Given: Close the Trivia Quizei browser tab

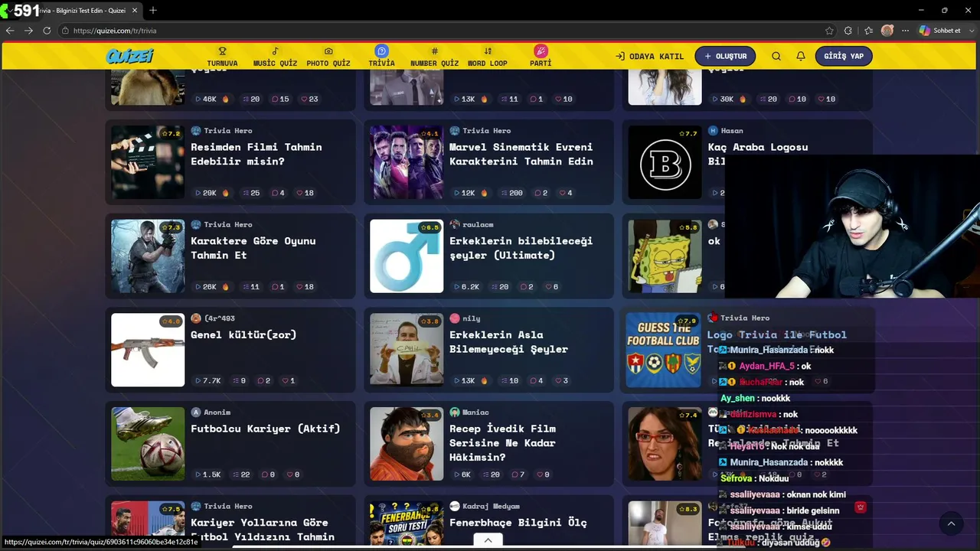Looking at the screenshot, I should (135, 10).
